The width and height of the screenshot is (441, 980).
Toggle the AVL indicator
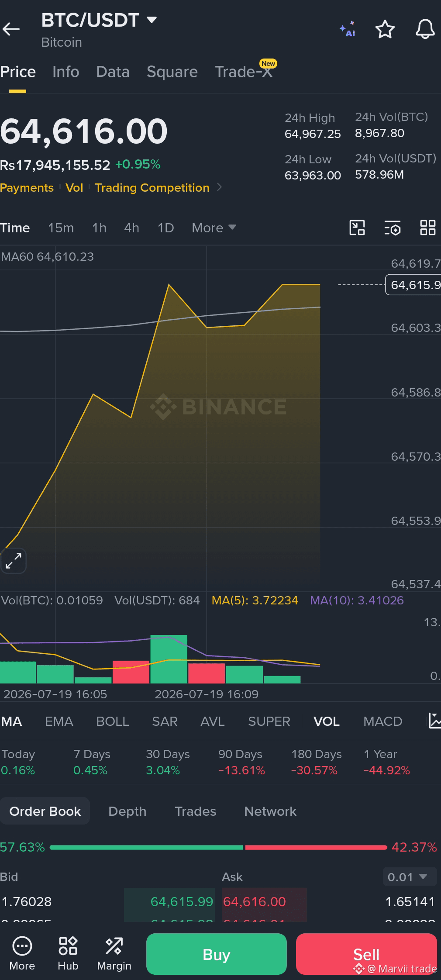point(212,721)
